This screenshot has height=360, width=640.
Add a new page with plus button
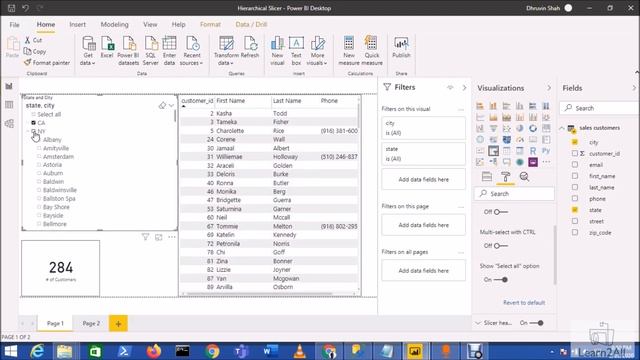[x=118, y=324]
